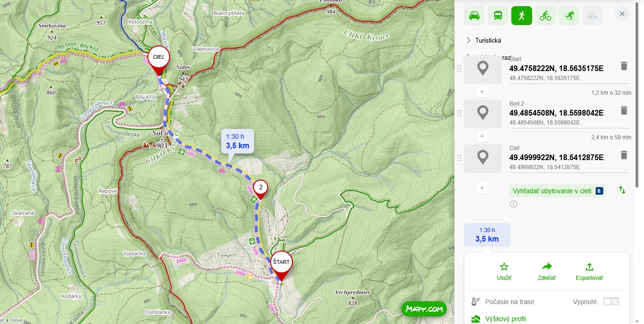Click Vyhľadať ubytovanie v cieli button

click(x=557, y=191)
